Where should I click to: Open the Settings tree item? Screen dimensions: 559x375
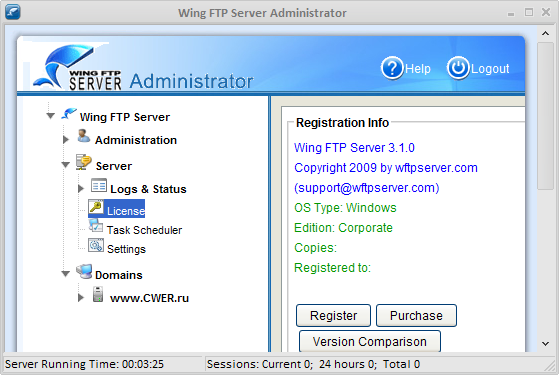(126, 249)
